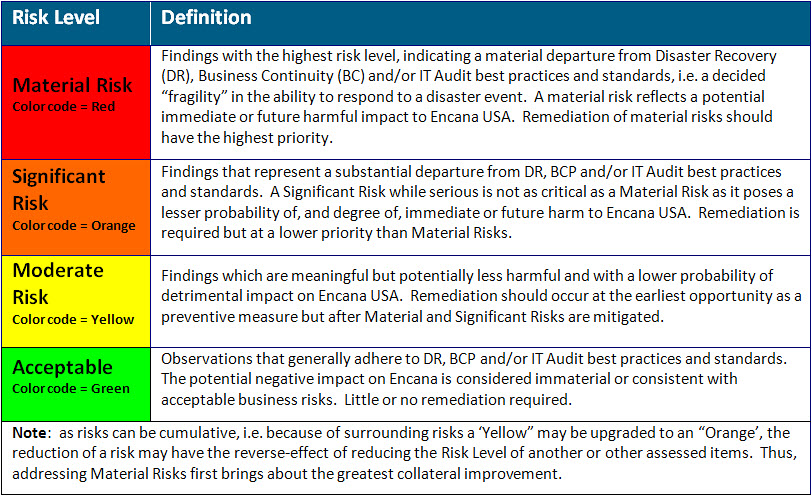Image resolution: width=812 pixels, height=496 pixels.
Task: Click the 'Color code = Red' label
Action: [x=64, y=107]
